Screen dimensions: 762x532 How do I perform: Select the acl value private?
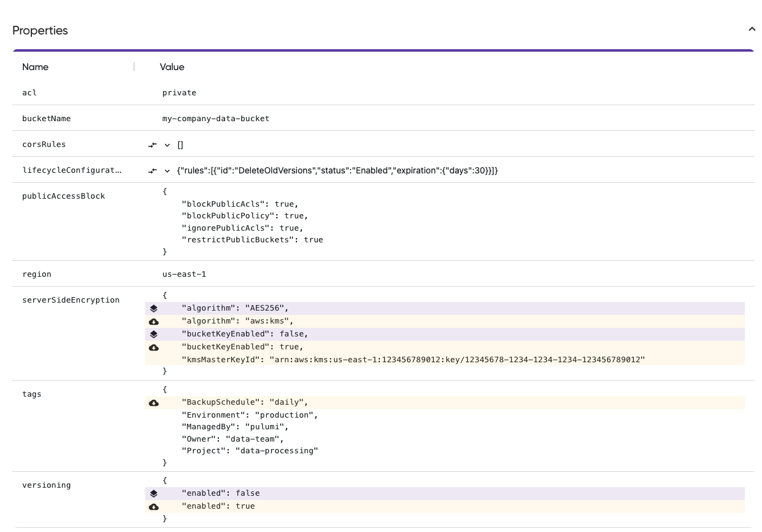tap(179, 93)
